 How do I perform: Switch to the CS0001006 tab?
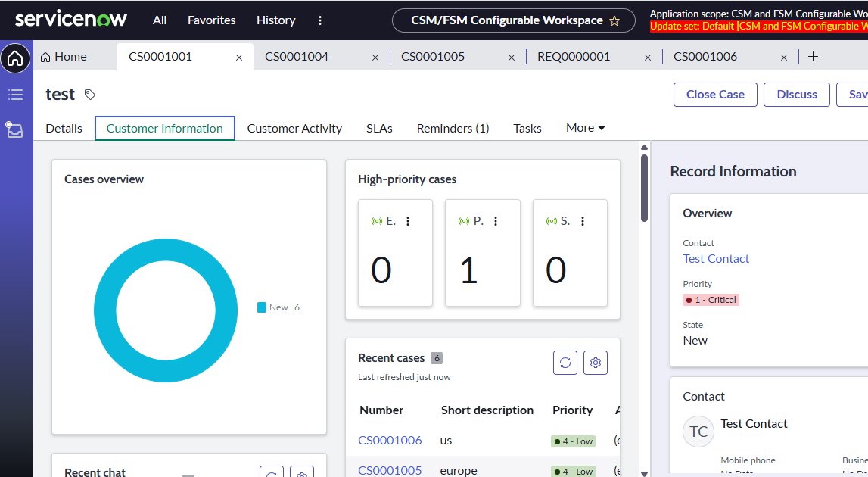(705, 57)
